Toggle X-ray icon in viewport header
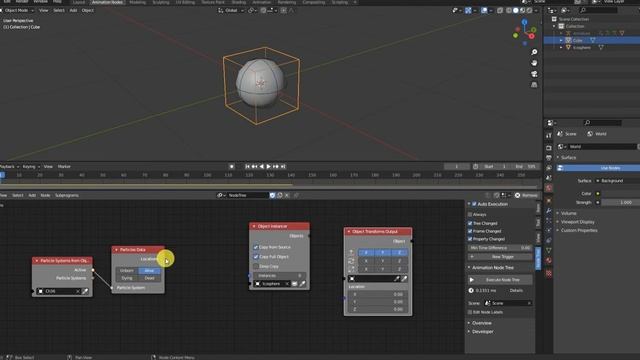 pos(500,11)
